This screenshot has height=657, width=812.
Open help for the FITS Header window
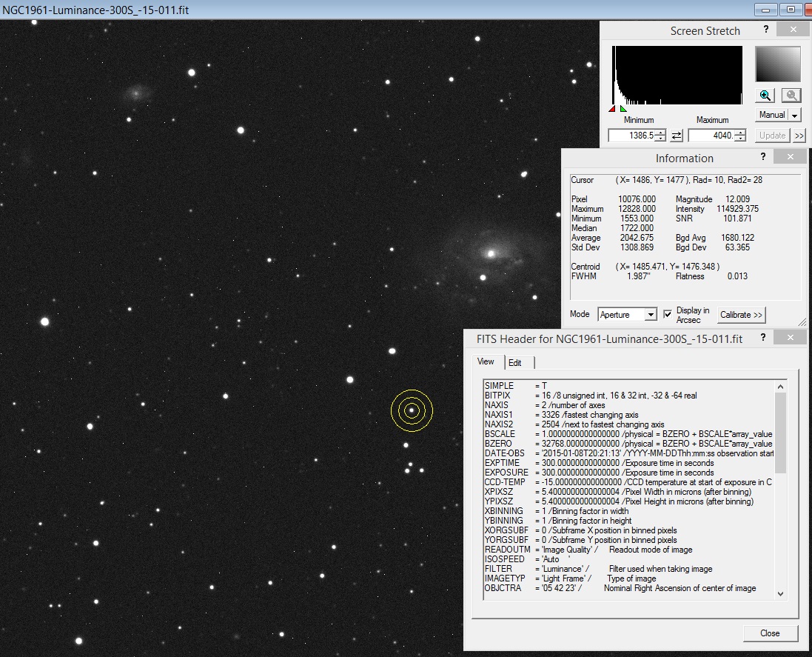click(x=762, y=337)
